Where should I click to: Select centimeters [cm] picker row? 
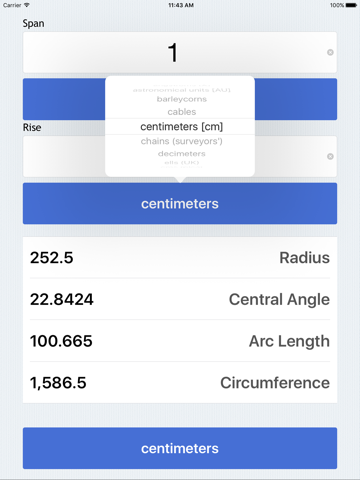pyautogui.click(x=182, y=127)
